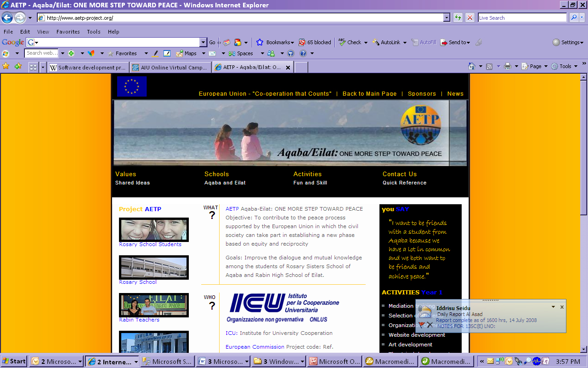Click the IE Forward navigation arrow
Screen dimensions: 588x368
(x=20, y=18)
